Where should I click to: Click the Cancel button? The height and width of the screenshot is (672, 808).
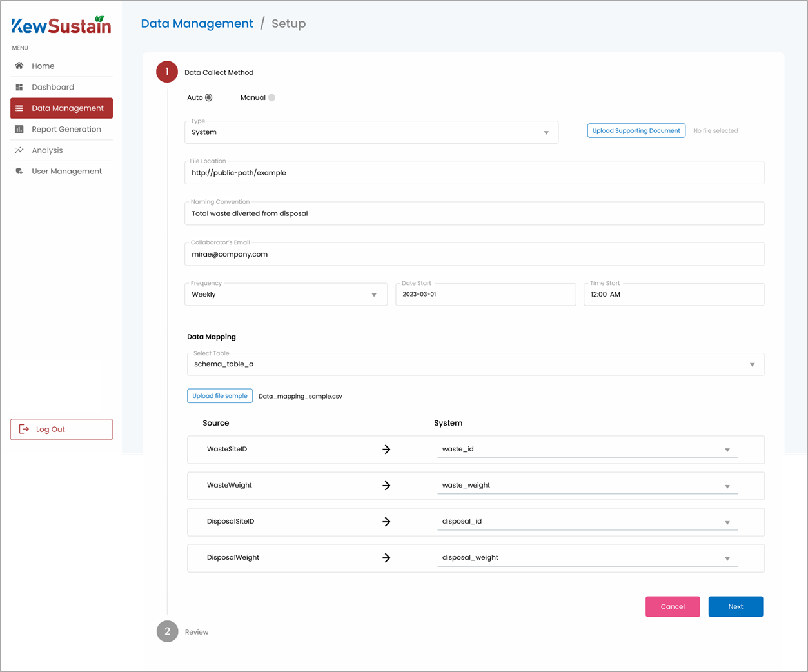(x=673, y=607)
